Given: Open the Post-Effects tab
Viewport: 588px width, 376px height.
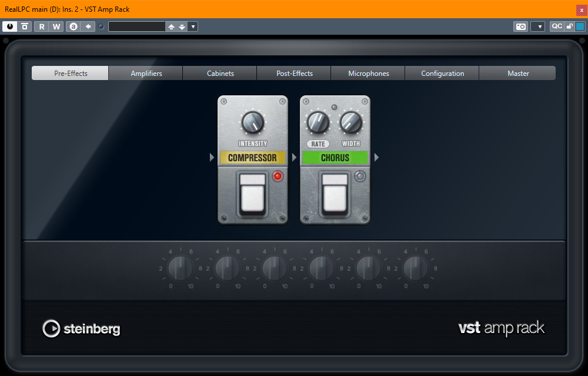Looking at the screenshot, I should click(x=295, y=73).
